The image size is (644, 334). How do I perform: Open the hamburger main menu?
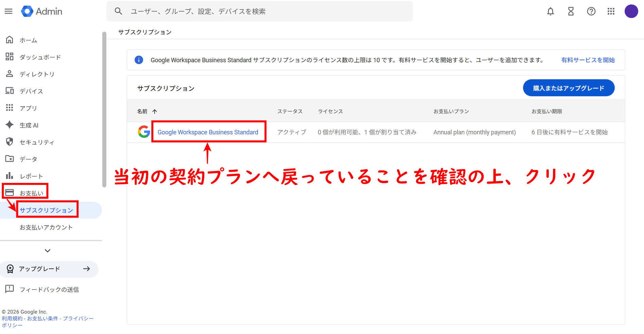(x=8, y=11)
